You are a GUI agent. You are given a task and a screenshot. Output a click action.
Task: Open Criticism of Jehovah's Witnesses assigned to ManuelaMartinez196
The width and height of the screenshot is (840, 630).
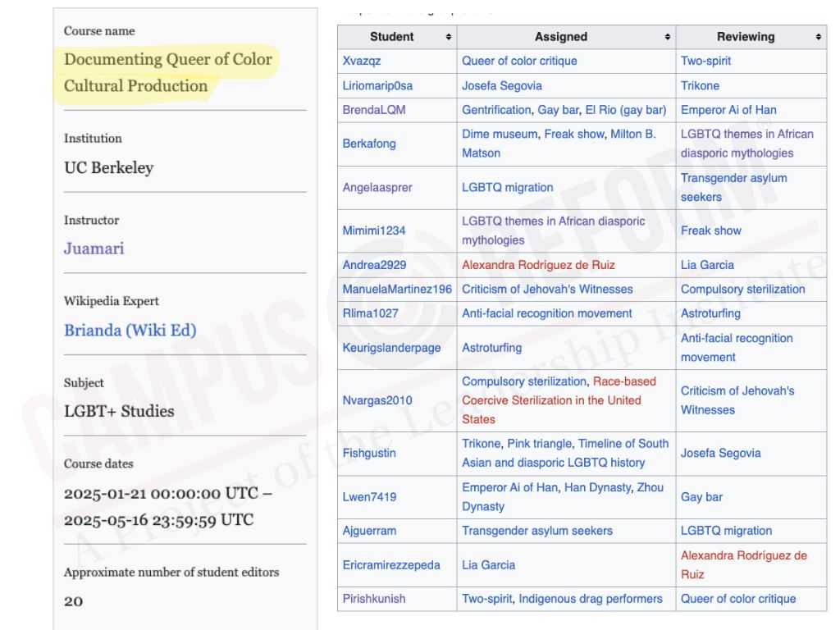[547, 290]
